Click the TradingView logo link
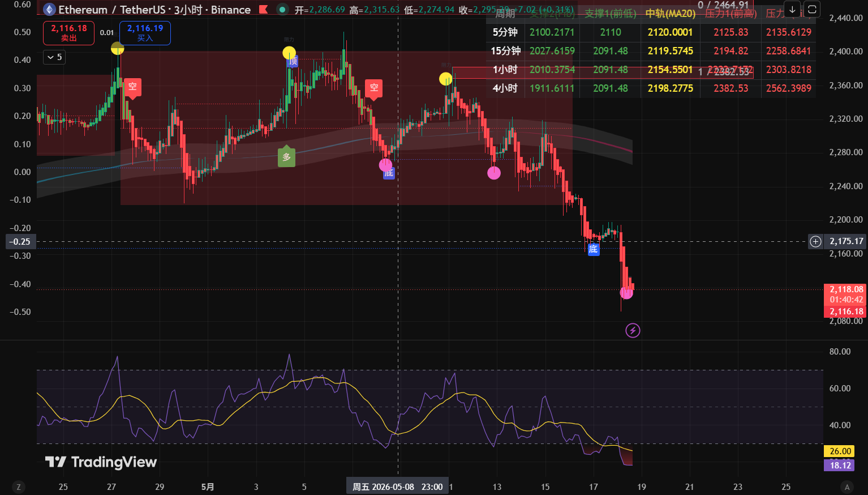868x495 pixels. (x=101, y=462)
